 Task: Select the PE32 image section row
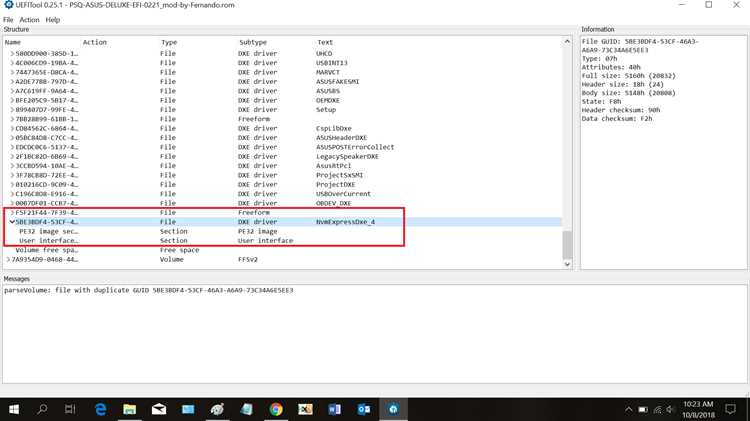coord(282,231)
